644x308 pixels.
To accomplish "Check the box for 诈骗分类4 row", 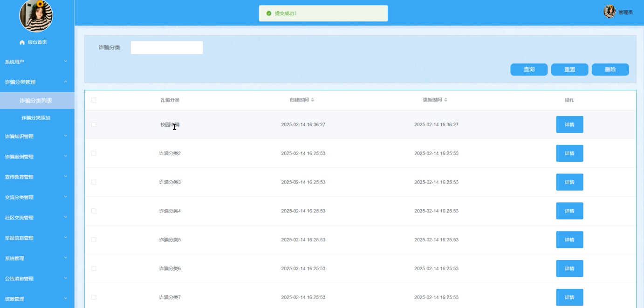I will tap(94, 211).
